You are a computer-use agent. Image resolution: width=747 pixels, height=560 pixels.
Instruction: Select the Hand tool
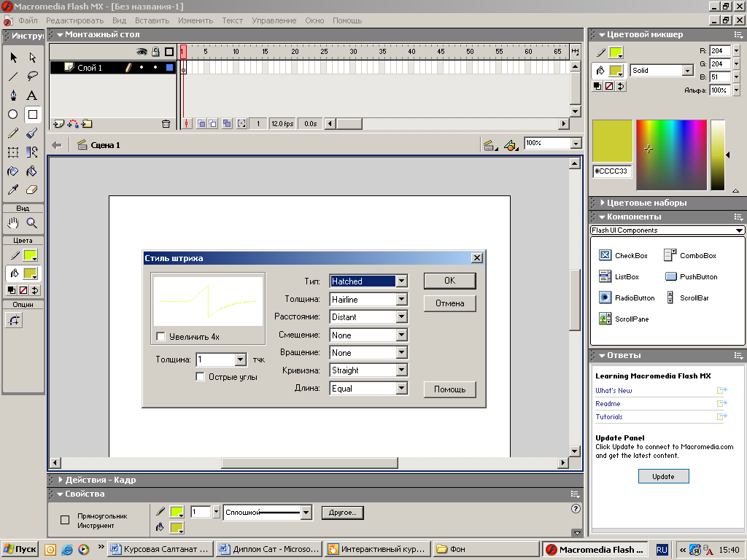click(13, 223)
